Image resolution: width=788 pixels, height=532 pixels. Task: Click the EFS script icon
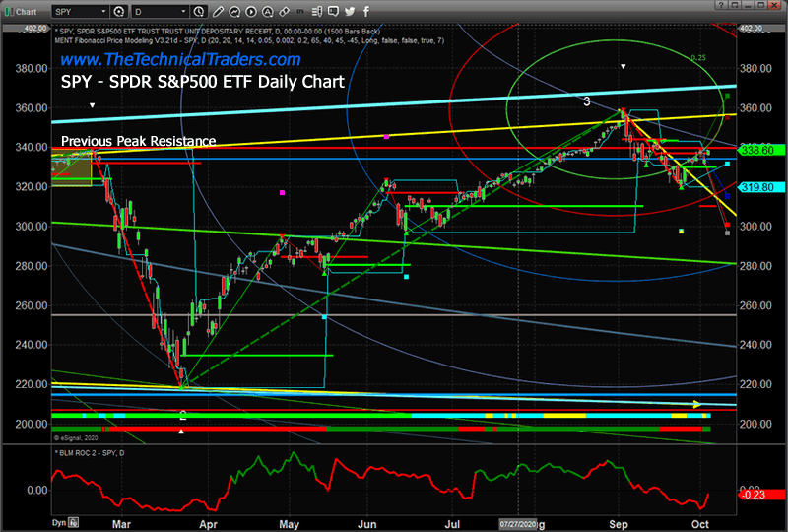coord(300,11)
